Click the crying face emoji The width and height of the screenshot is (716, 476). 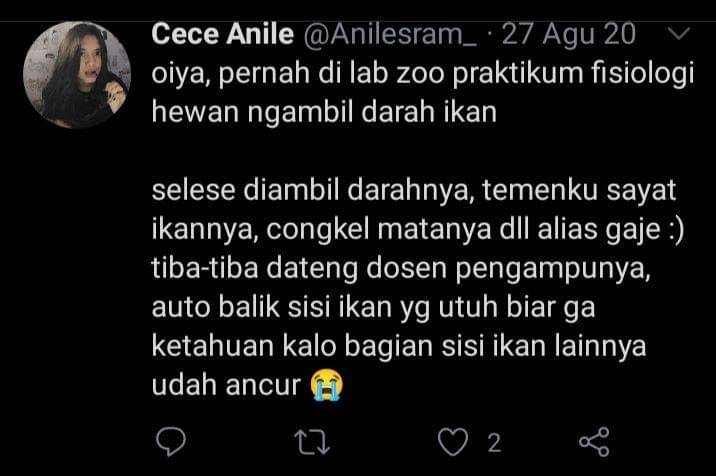coord(326,386)
